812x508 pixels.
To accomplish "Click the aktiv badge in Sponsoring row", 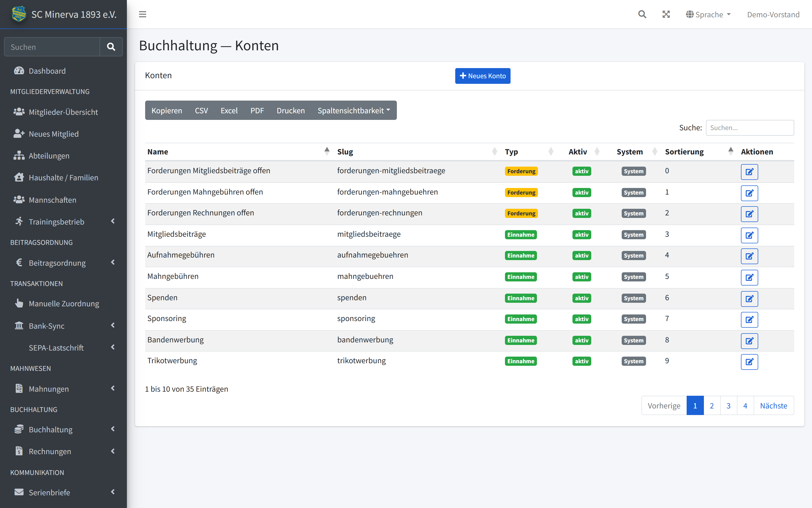I will 582,319.
